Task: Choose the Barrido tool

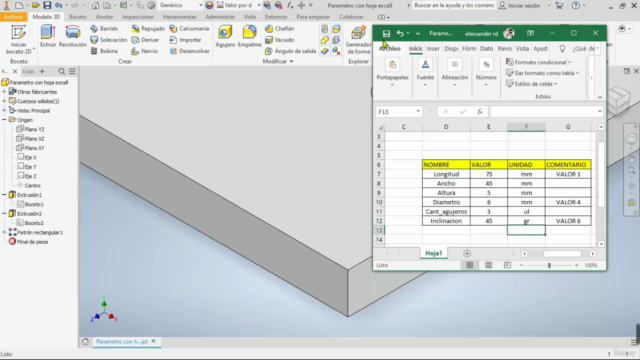Action: [x=104, y=29]
